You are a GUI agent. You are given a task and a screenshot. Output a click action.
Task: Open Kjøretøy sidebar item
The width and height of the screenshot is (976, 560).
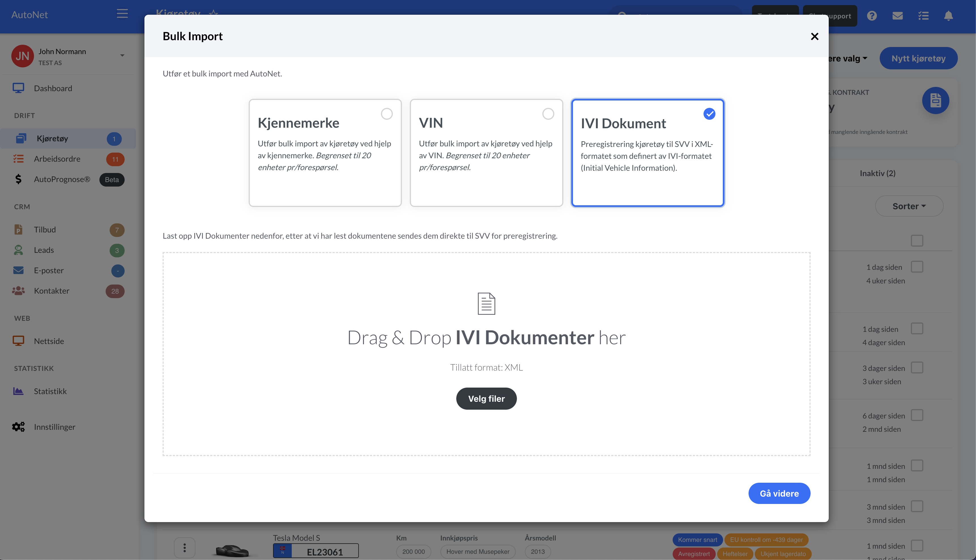coord(68,138)
